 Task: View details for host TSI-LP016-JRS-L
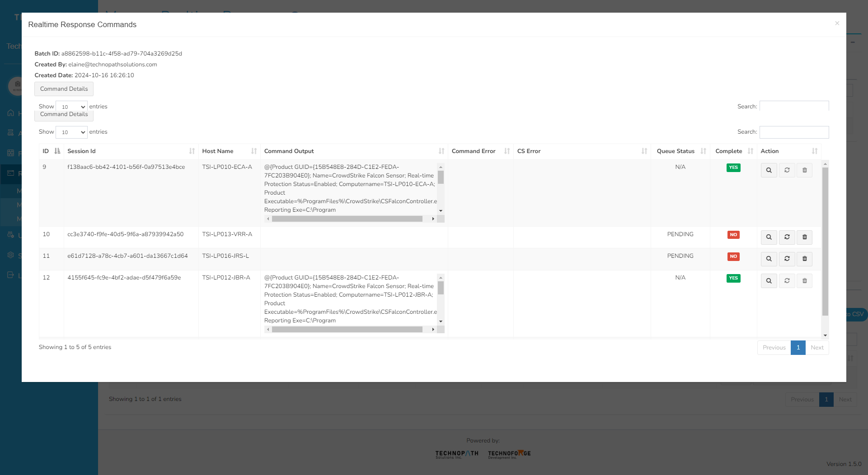[x=769, y=259]
